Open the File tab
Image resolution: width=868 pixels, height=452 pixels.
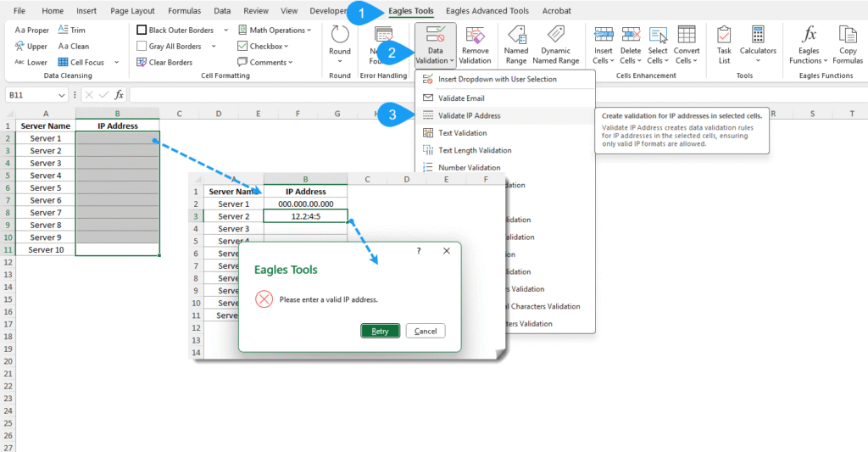(x=19, y=10)
